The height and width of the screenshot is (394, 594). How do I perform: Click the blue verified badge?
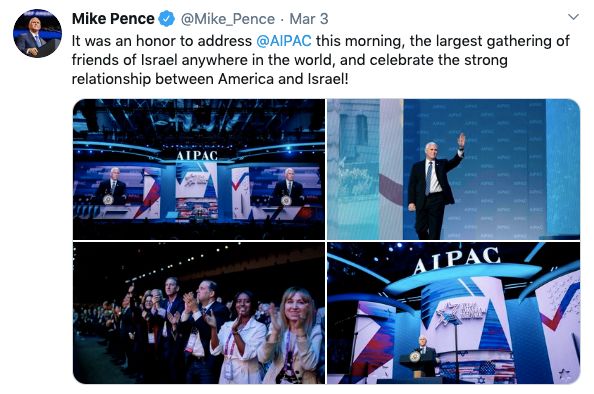166,19
